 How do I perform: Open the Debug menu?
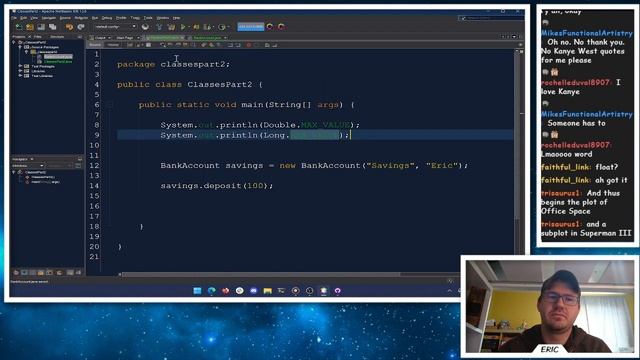point(107,18)
